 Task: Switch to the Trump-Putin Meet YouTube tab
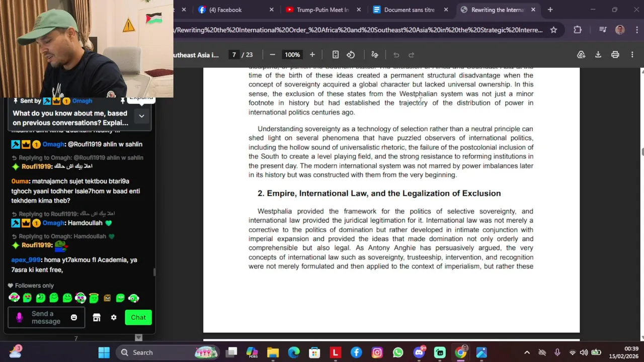coord(323,10)
